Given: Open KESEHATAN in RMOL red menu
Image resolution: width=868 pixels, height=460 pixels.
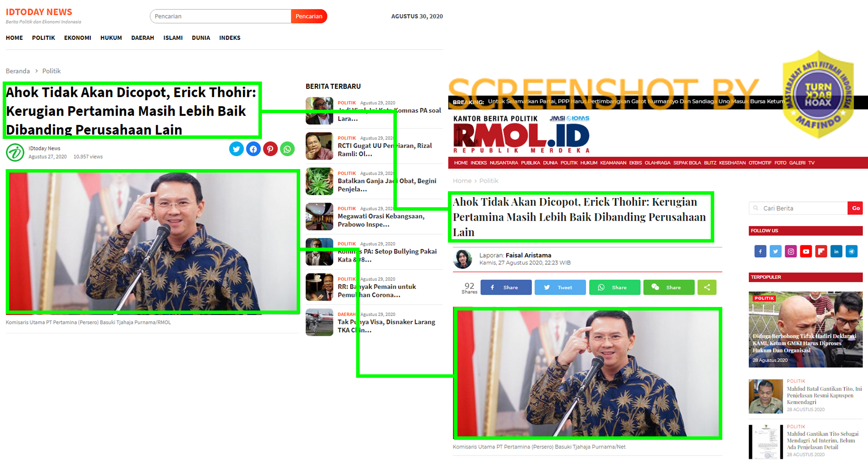Looking at the screenshot, I should pos(732,163).
